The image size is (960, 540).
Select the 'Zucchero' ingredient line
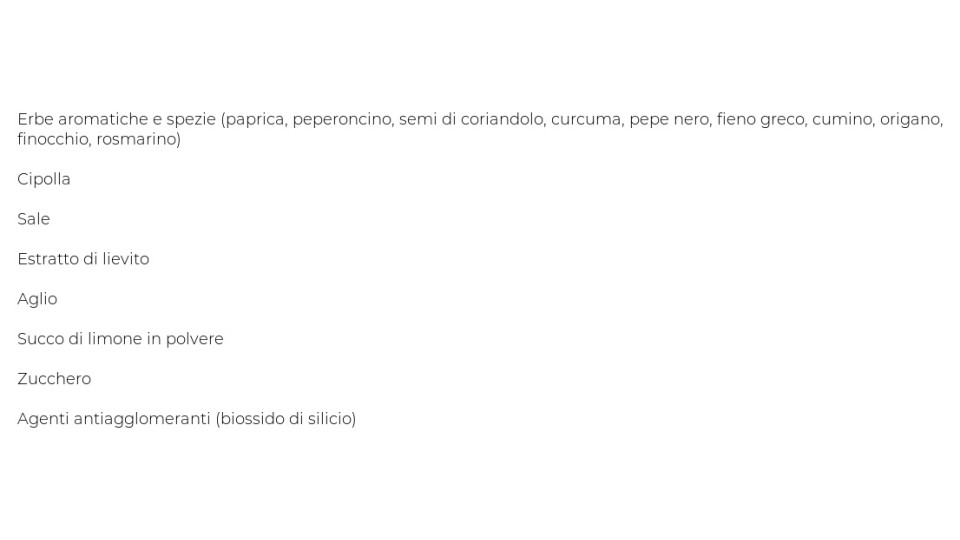point(54,379)
